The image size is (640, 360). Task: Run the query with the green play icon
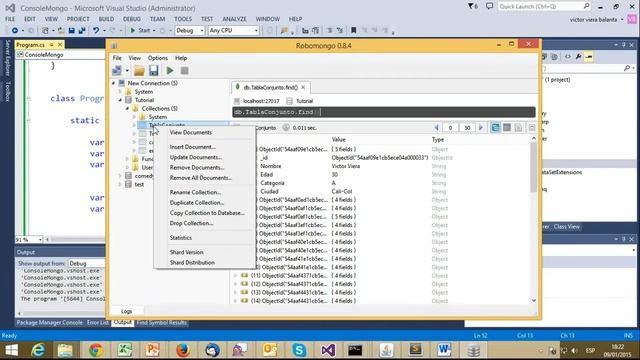pyautogui.click(x=170, y=71)
